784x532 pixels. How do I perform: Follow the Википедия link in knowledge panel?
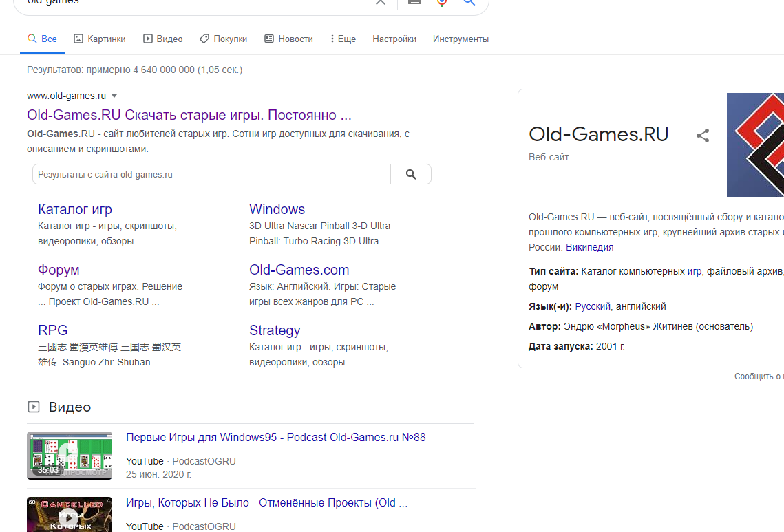tap(589, 247)
